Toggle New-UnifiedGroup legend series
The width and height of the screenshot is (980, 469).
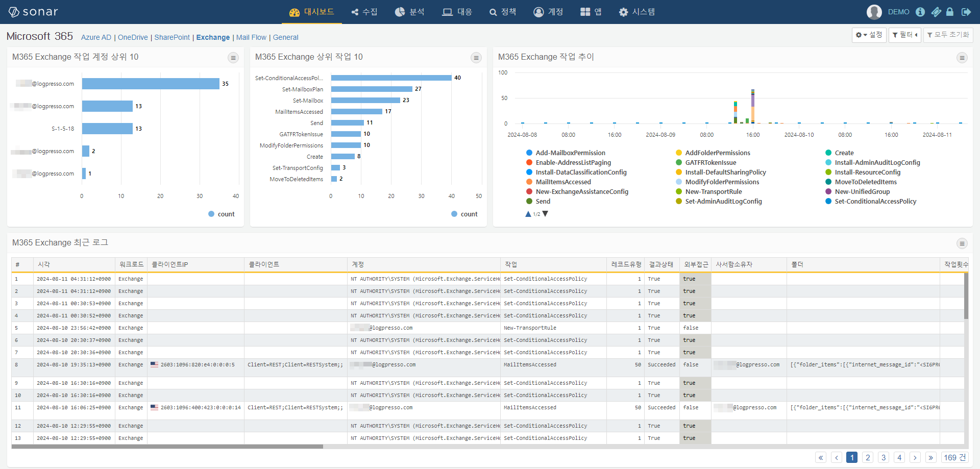click(x=857, y=191)
